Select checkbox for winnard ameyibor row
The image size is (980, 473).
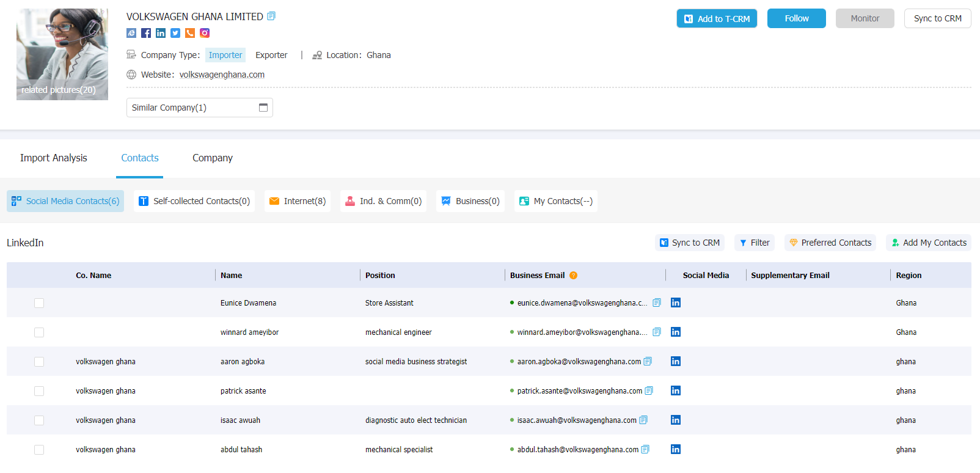(39, 332)
